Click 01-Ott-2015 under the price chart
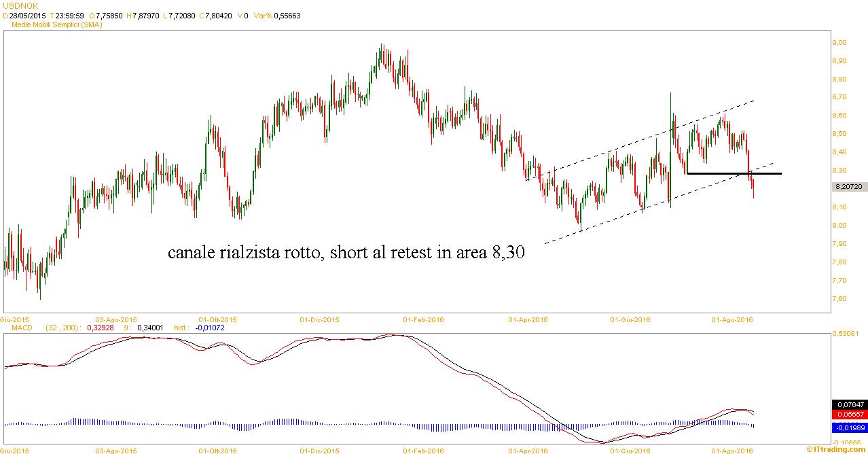868x454 pixels. [x=217, y=319]
